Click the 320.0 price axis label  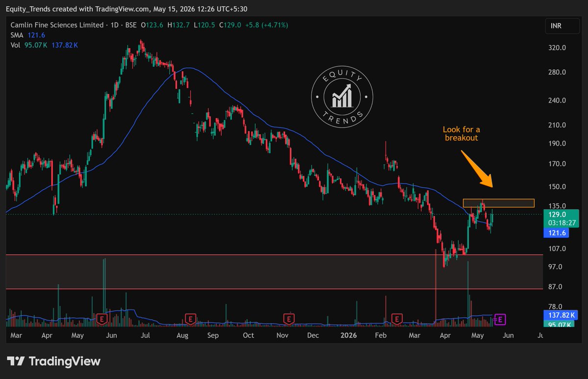pos(558,48)
